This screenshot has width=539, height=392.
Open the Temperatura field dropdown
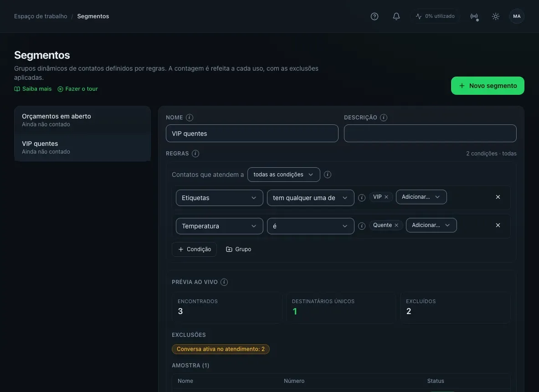click(x=219, y=226)
